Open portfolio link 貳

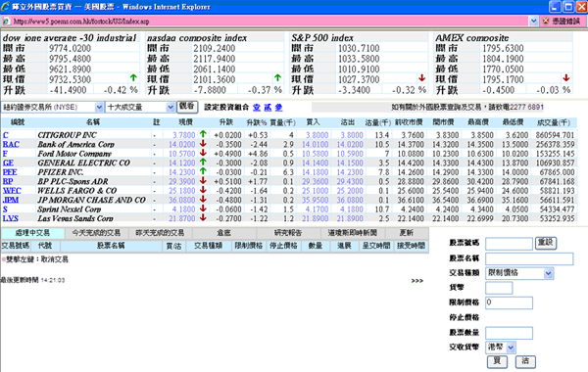268,108
